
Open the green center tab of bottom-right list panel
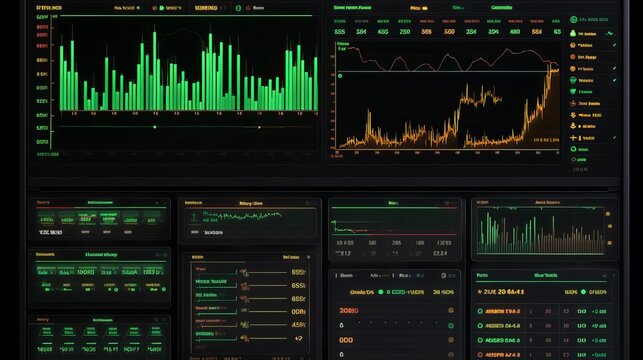click(x=545, y=276)
